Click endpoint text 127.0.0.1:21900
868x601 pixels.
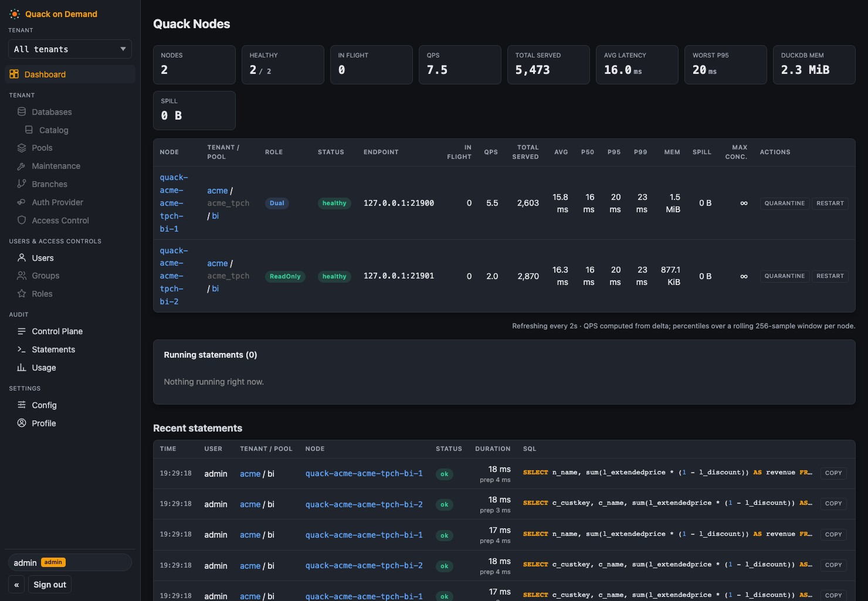point(399,203)
